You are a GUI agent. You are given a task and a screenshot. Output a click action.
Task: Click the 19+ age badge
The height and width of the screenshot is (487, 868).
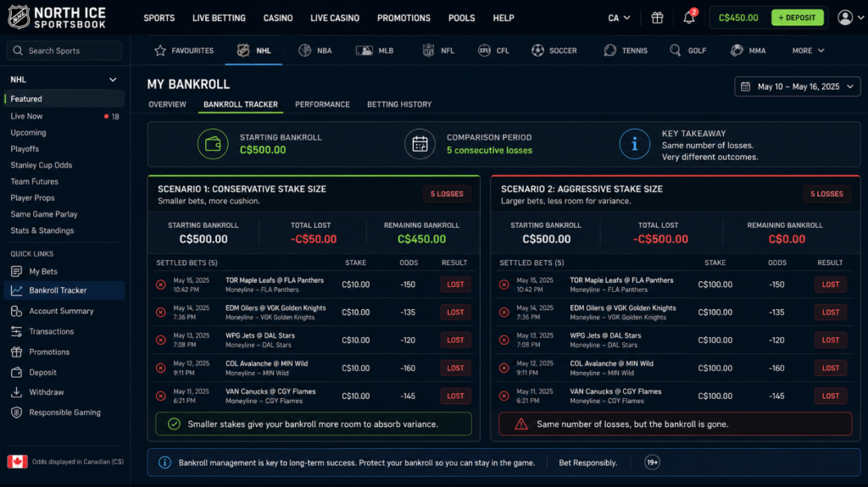[x=652, y=462]
